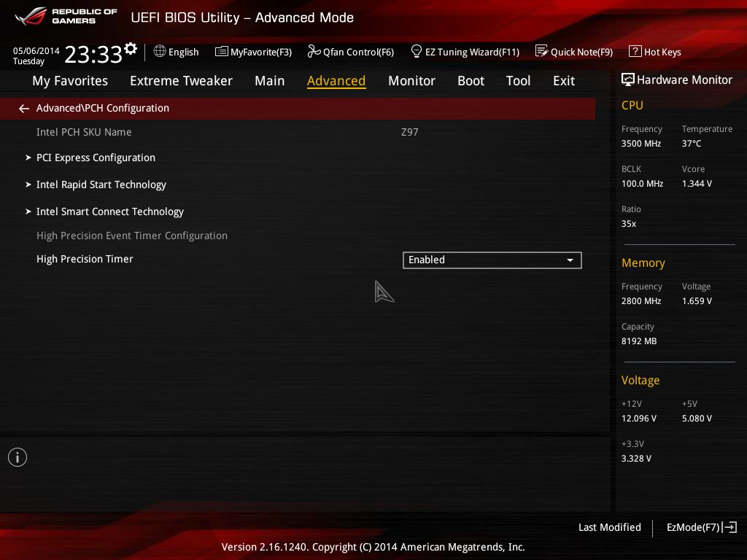This screenshot has width=747, height=560.
Task: Click the High Precision Timer label
Action: [85, 259]
